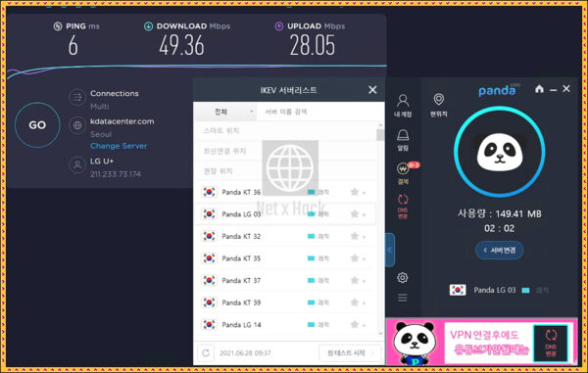This screenshot has width=588, height=373.
Task: Click the server name search field
Action: pyautogui.click(x=319, y=112)
